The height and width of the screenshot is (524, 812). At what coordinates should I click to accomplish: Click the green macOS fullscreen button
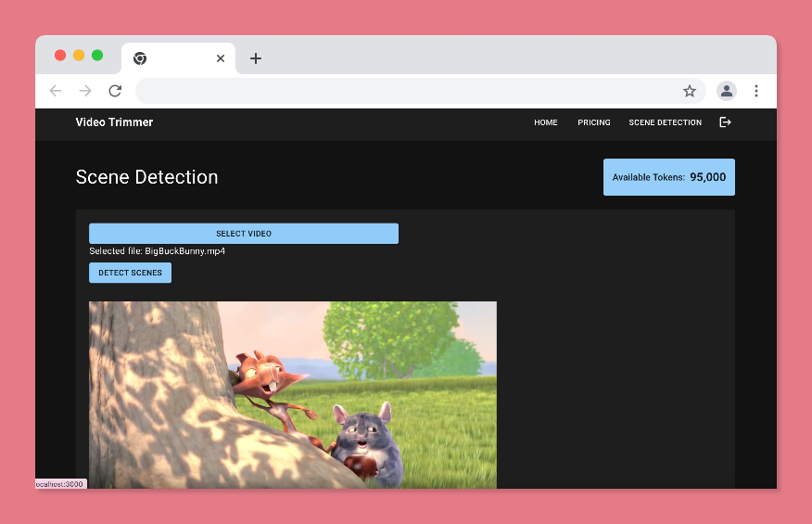97,55
